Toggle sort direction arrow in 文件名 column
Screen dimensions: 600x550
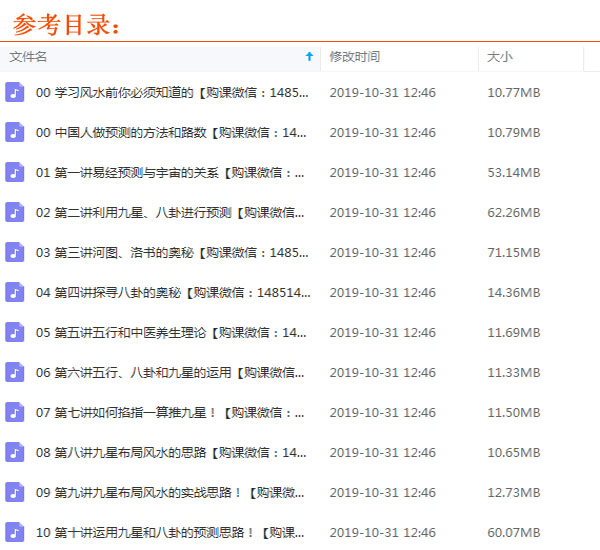[309, 57]
